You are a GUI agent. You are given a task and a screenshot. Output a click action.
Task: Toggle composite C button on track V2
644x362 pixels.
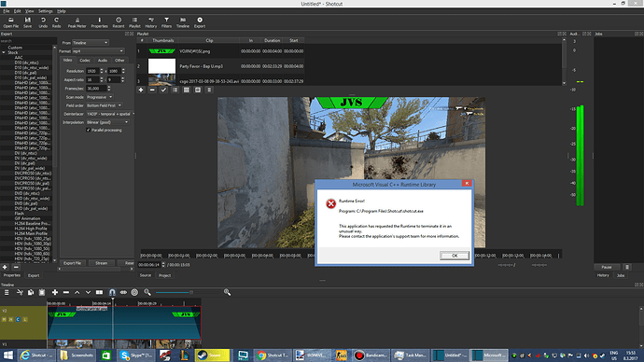click(x=18, y=319)
